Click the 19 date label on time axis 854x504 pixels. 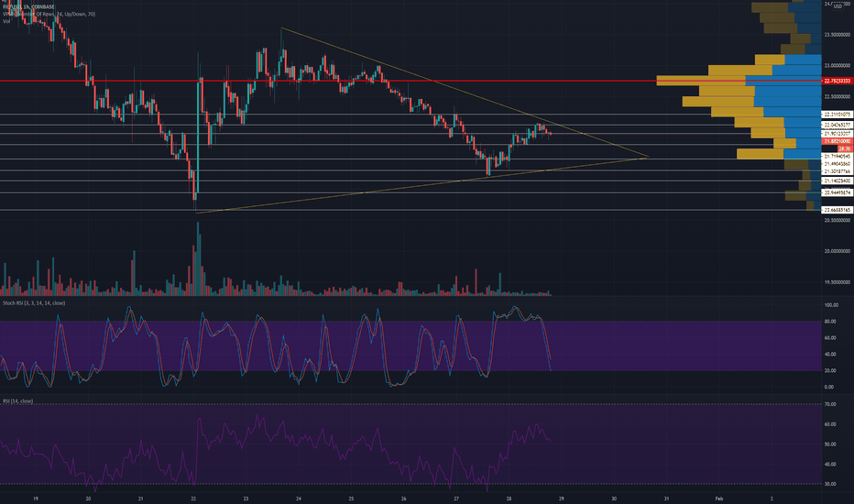[36, 499]
